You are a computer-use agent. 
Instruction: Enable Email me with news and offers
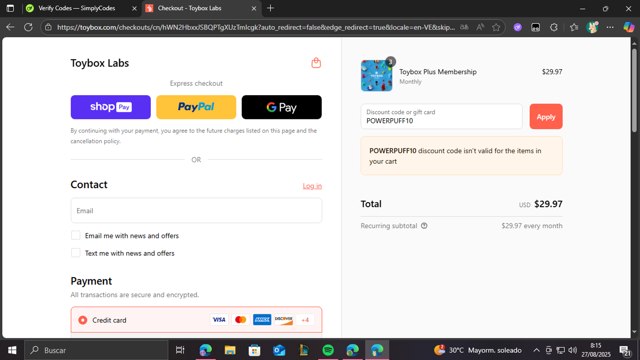(x=76, y=236)
